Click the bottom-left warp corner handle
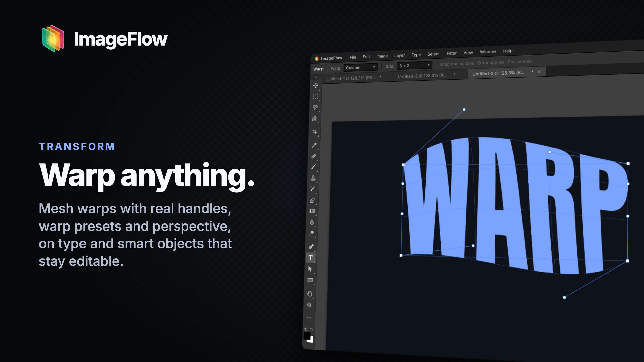 (x=401, y=255)
